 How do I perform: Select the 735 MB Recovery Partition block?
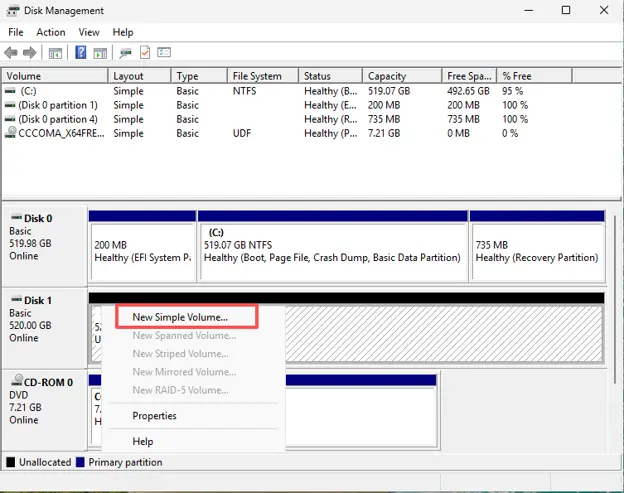(538, 247)
